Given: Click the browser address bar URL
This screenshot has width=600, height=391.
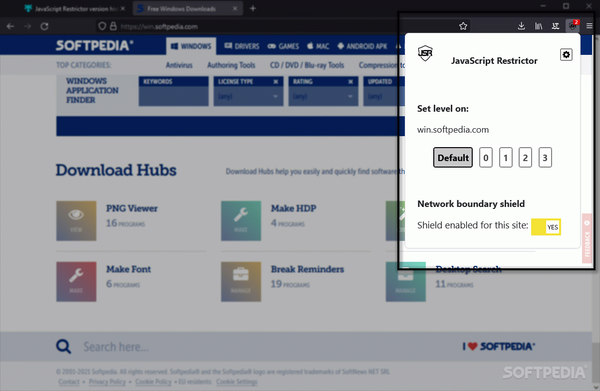Looking at the screenshot, I should (x=159, y=27).
